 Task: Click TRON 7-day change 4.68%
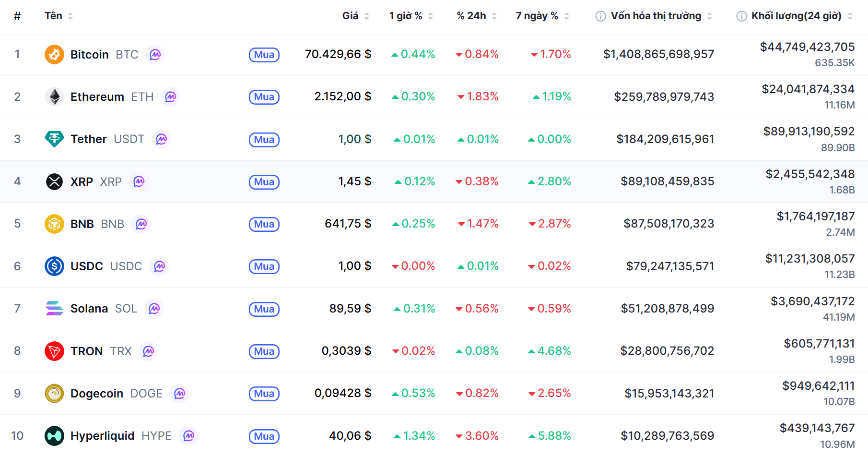pyautogui.click(x=550, y=351)
